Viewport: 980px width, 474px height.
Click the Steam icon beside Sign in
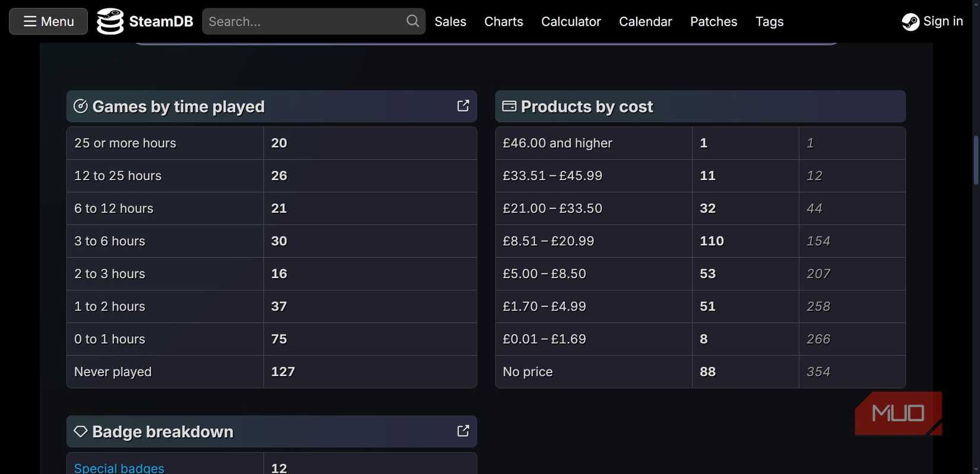(x=910, y=22)
